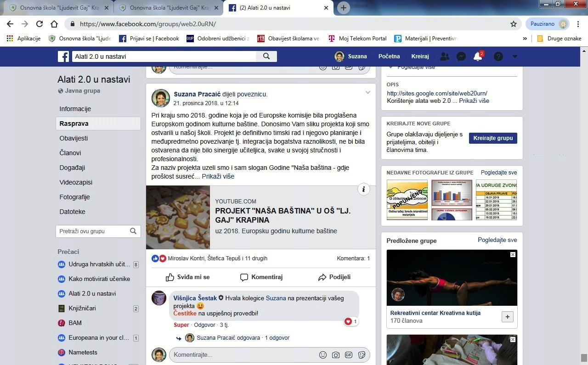Viewport: 588px width, 365px height.
Task: Expand post text with Prikaži više
Action: coord(218,176)
